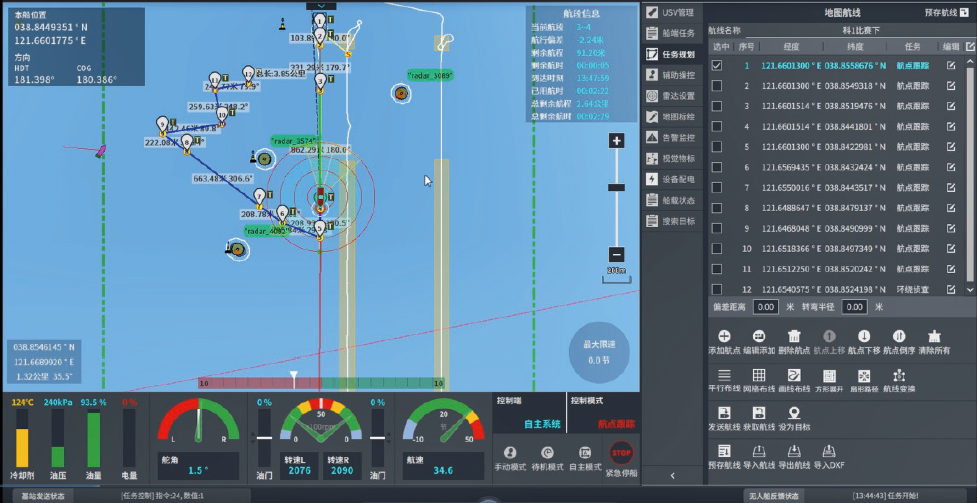Check the checkbox for waypoint 9
The width and height of the screenshot is (977, 503).
coord(717,229)
